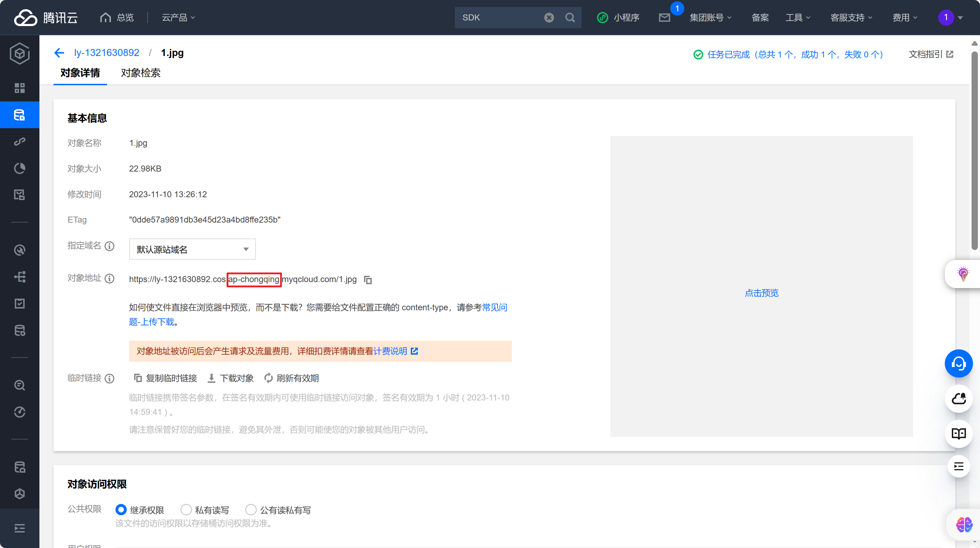This screenshot has height=548, width=980.
Task: Select the 私有读写 radio option
Action: pos(186,510)
